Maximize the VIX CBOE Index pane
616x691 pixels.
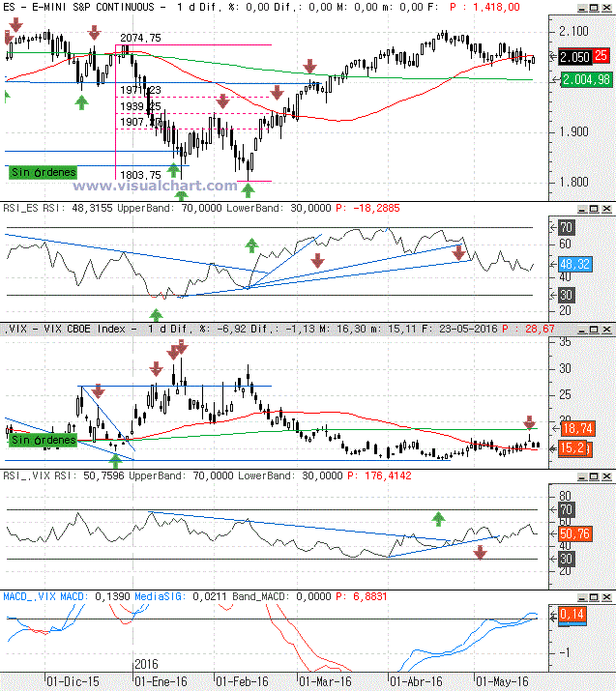[x=594, y=330]
